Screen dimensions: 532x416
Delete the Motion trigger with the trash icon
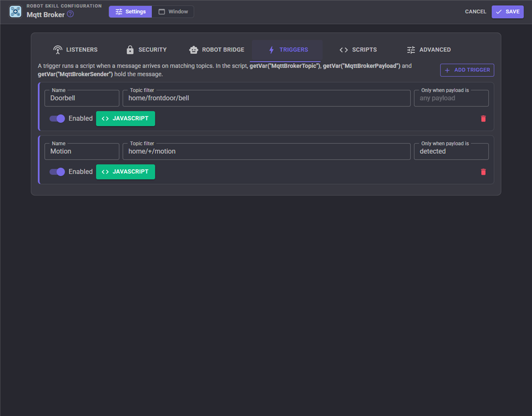coord(483,172)
